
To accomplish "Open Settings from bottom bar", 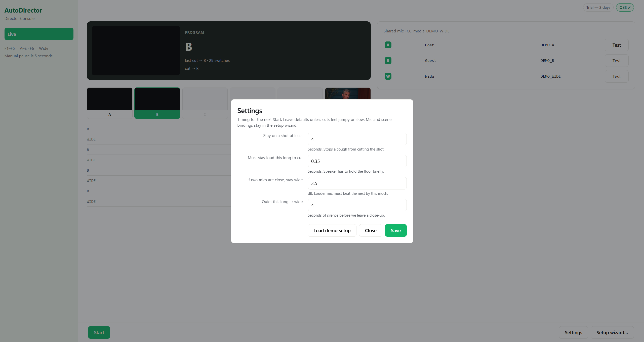I will [574, 332].
